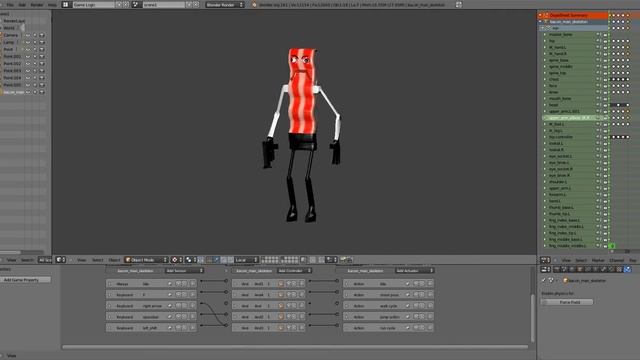
Task: Select the Render tab icon in the properties header
Action: pyautogui.click(x=557, y=269)
